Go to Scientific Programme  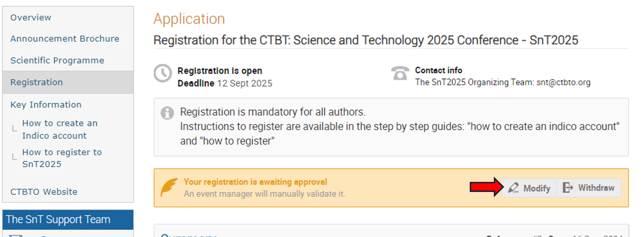(x=57, y=60)
